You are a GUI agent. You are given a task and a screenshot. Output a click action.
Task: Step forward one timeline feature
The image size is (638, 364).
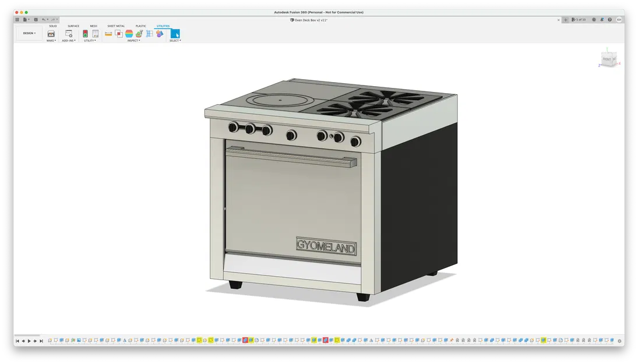pos(35,341)
